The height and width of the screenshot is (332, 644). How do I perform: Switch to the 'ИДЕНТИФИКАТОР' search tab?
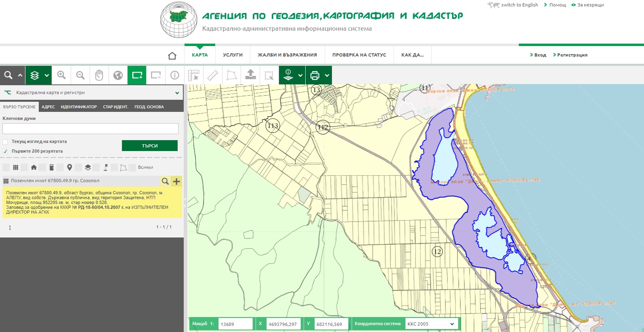tap(79, 107)
